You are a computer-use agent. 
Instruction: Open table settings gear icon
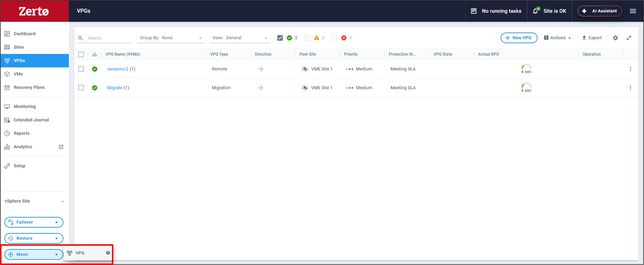click(615, 38)
